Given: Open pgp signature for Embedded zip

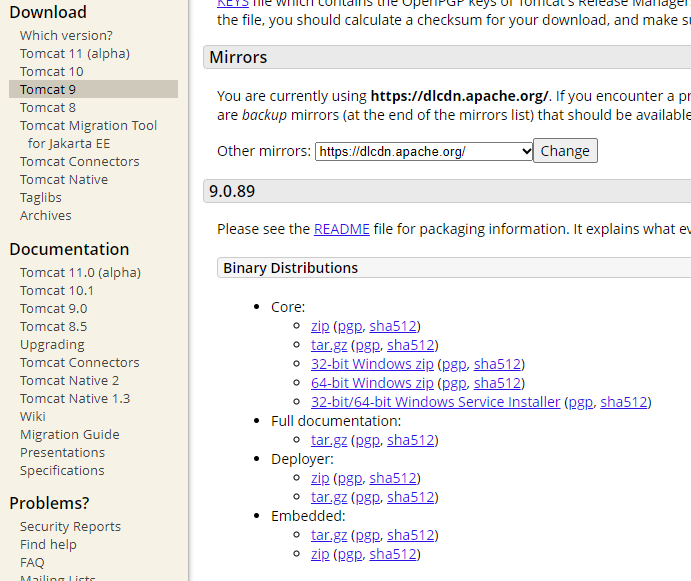Looking at the screenshot, I should 350,554.
